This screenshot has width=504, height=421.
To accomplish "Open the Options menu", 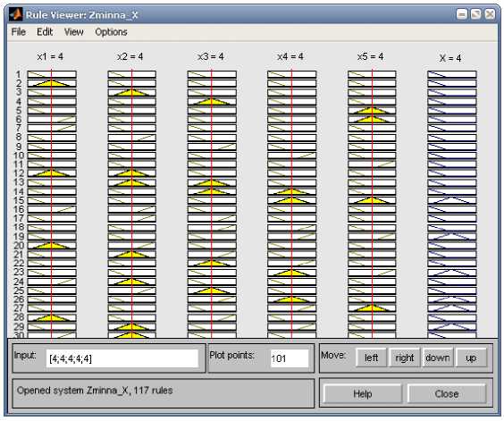I will pyautogui.click(x=111, y=32).
